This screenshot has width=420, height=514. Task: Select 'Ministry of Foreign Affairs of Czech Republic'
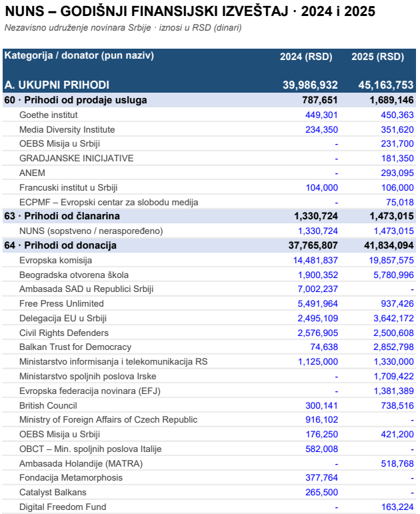click(109, 420)
